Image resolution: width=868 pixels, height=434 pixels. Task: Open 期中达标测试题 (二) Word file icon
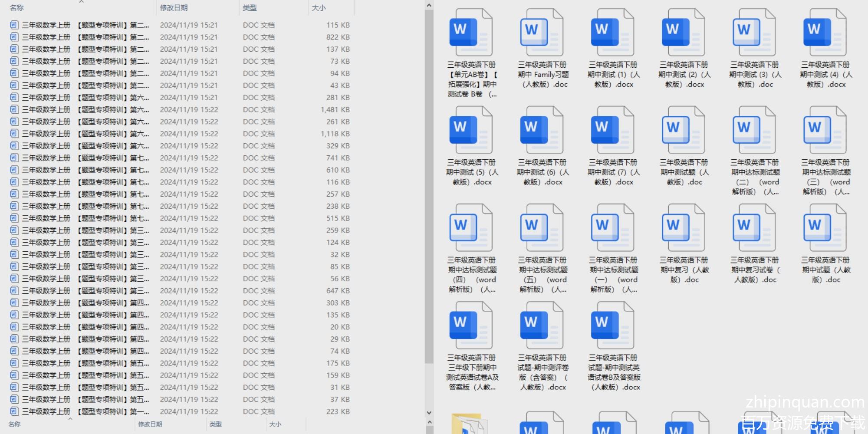click(x=754, y=130)
